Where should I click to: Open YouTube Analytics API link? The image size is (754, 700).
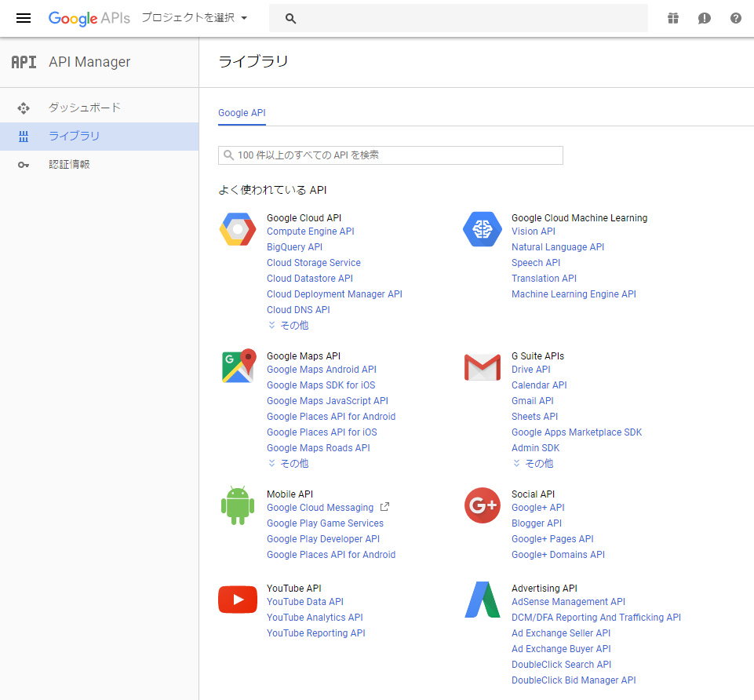point(315,618)
